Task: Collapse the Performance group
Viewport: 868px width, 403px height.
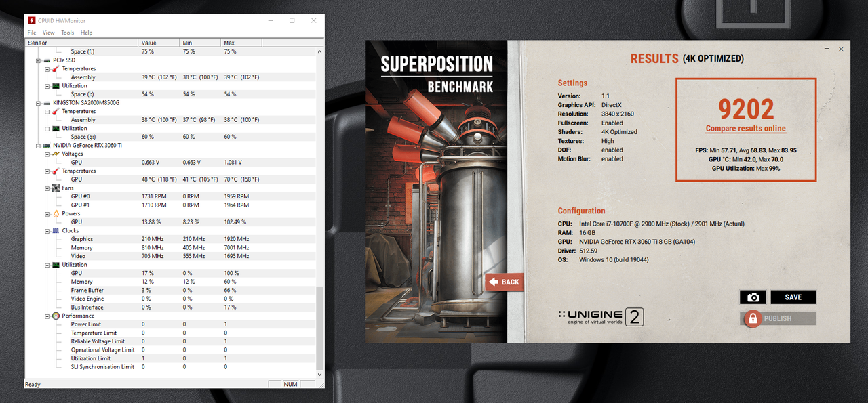Action: point(47,316)
